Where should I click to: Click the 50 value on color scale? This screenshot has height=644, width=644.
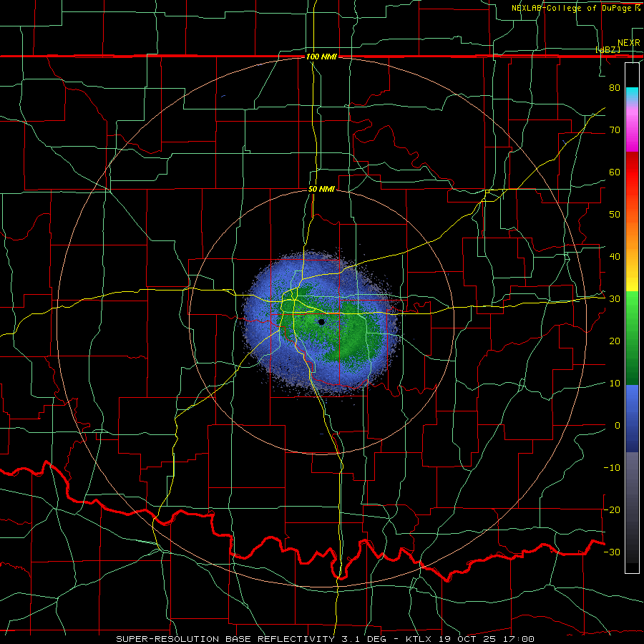615,215
